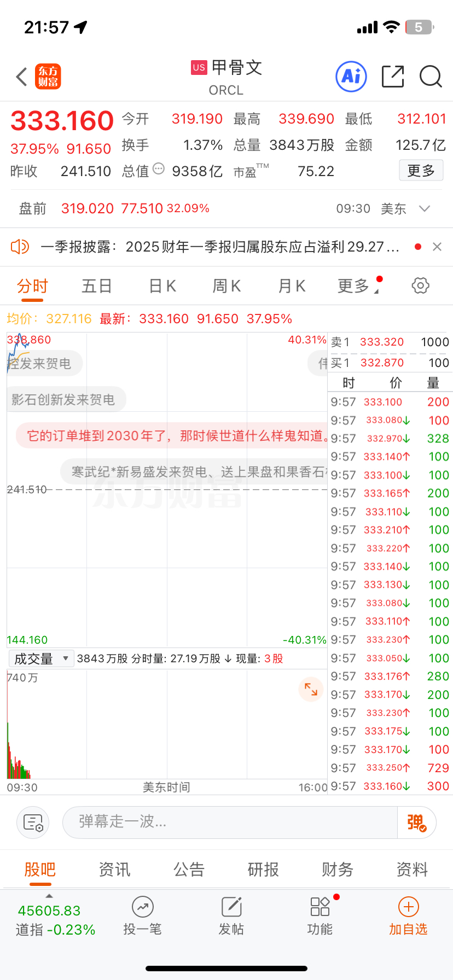Screen dimensions: 453x980
Task: Open the 公告 tab
Action: pyautogui.click(x=189, y=869)
